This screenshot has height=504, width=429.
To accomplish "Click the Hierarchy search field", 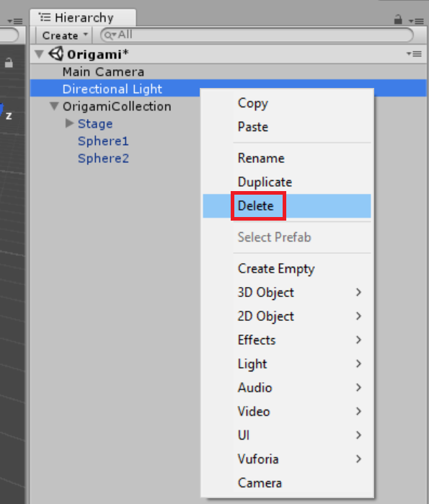I will 257,35.
